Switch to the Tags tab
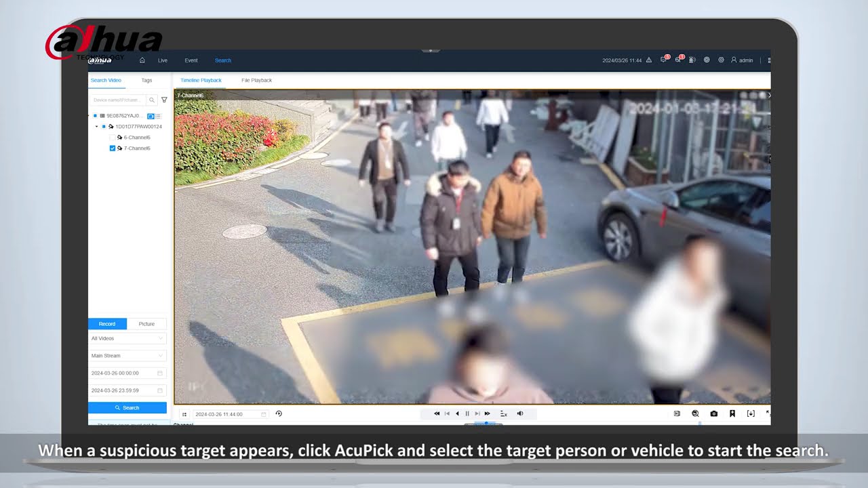The width and height of the screenshot is (868, 488). click(146, 80)
